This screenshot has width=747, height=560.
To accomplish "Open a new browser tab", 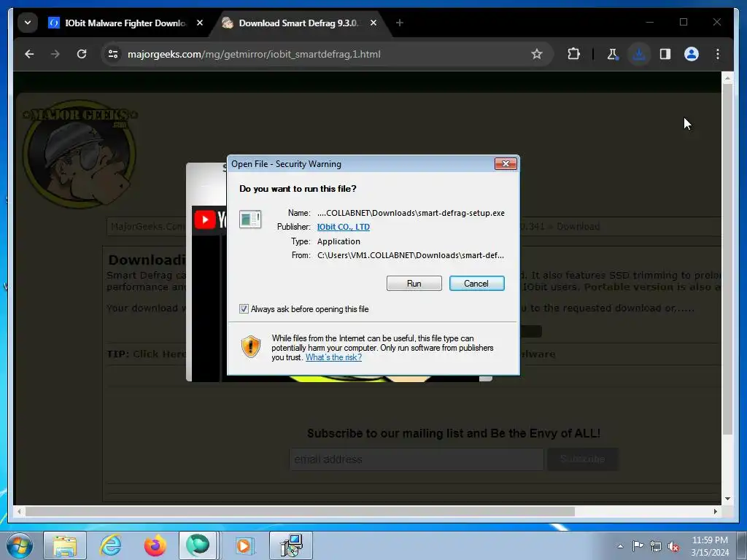I will click(399, 23).
